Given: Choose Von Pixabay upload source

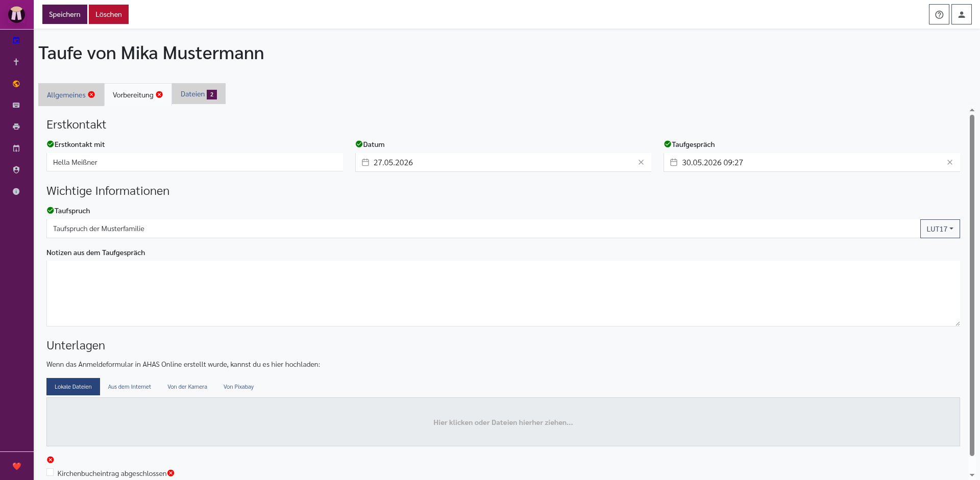Looking at the screenshot, I should point(238,387).
